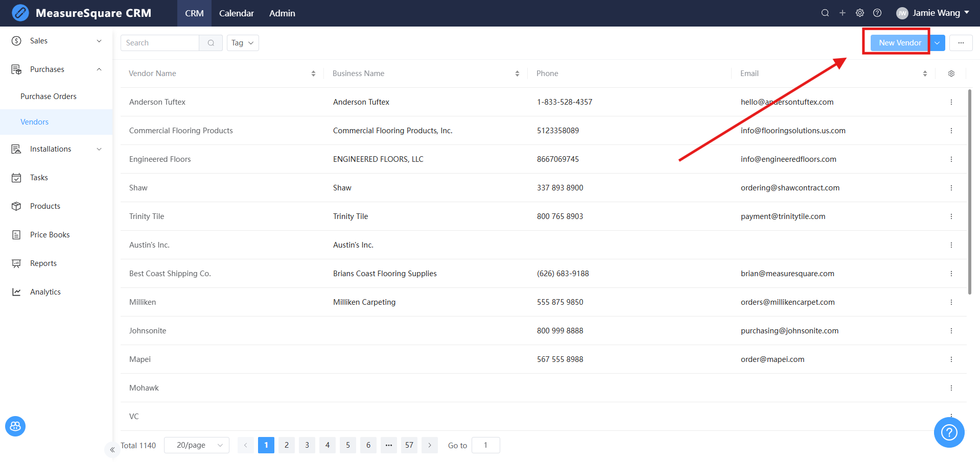
Task: Switch to the Admin tab
Action: coord(282,13)
